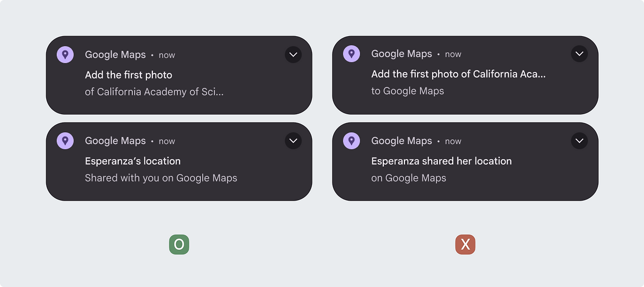
Task: Click Maps pin icon on 'Add the first photo of California Aca...' card
Action: click(352, 54)
